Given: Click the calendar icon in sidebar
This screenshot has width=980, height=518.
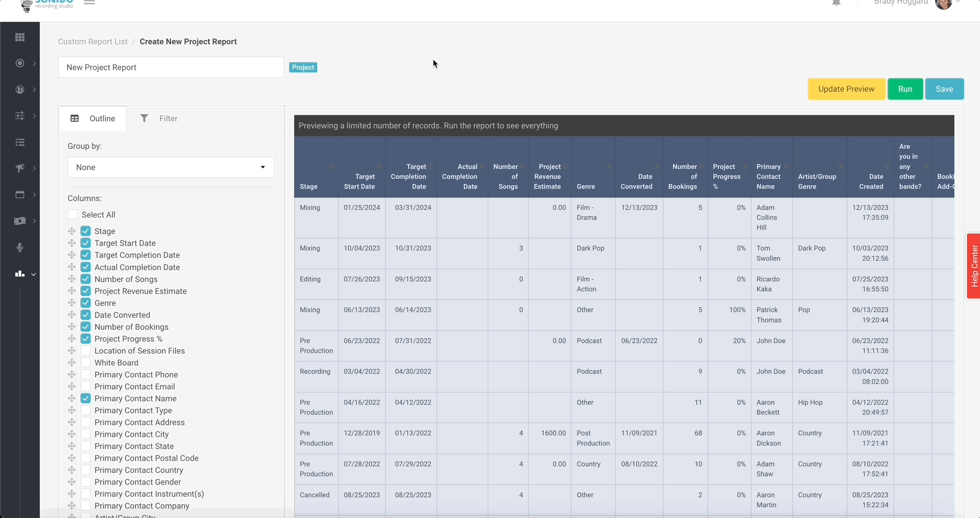Looking at the screenshot, I should coord(20,194).
